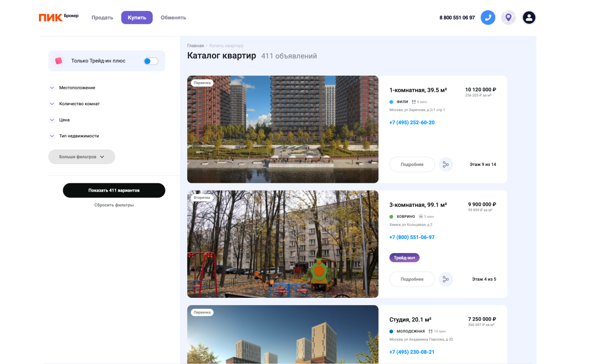Expand the Тип недвижимости filter
This screenshot has height=364, width=593.
pos(74,136)
